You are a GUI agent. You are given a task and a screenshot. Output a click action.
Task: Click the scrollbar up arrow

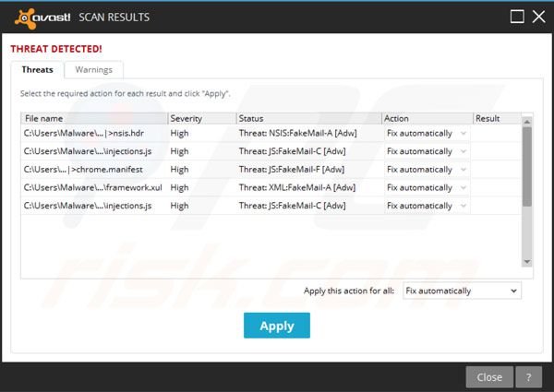coord(527,122)
